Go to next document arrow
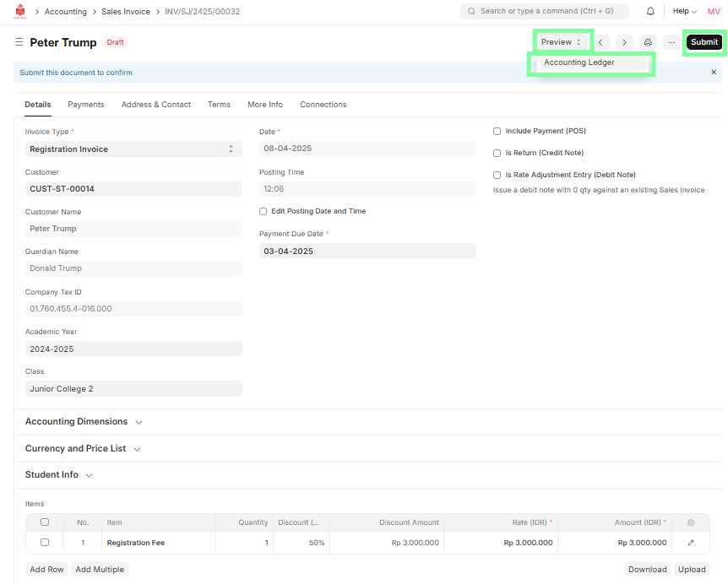Image resolution: width=728 pixels, height=584 pixels. coord(624,42)
